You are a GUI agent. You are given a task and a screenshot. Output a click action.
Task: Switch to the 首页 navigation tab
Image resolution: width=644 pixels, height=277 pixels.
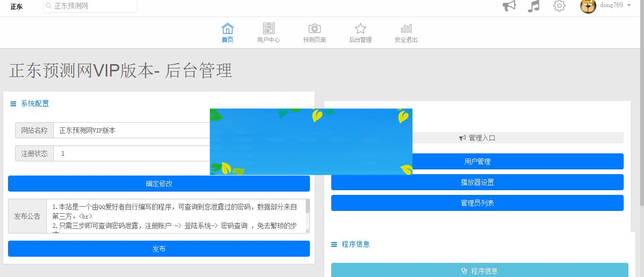227,33
